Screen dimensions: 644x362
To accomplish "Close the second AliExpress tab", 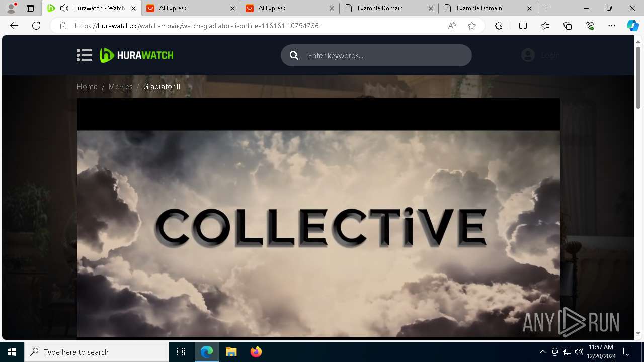I will pyautogui.click(x=332, y=8).
